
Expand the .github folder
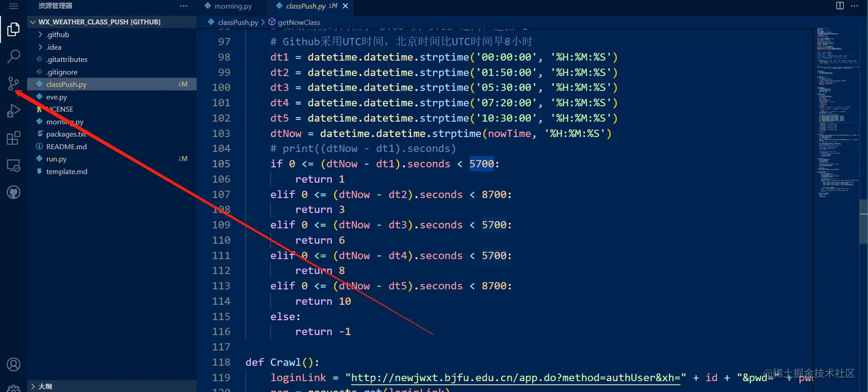(111, 34)
